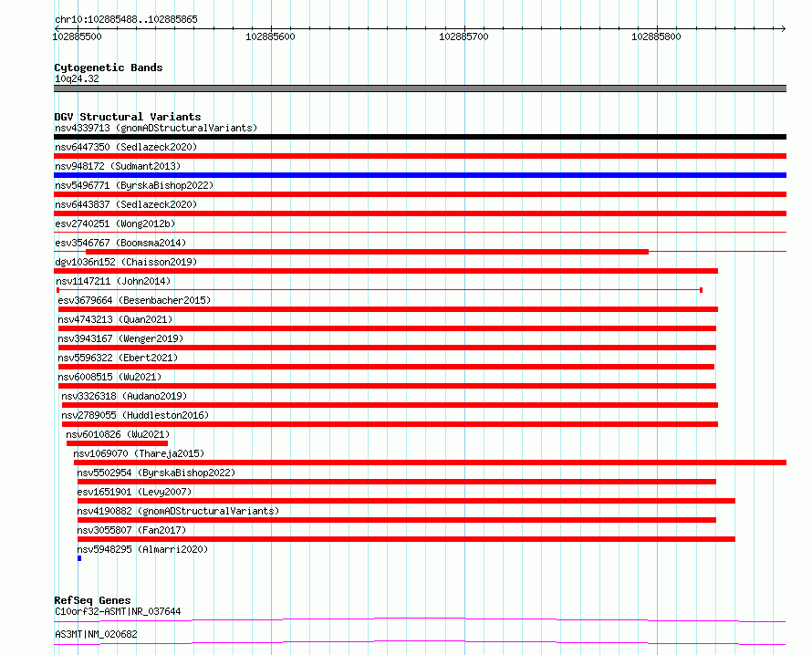The width and height of the screenshot is (812, 655).
Task: Open nsv1069070 (Thareja2015) label
Action: pyautogui.click(x=139, y=453)
